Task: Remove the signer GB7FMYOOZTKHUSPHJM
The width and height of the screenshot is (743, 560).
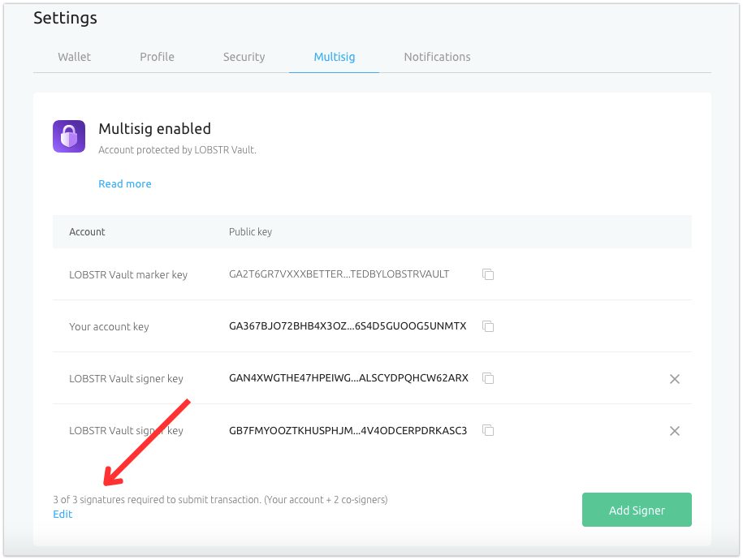Action: 674,431
